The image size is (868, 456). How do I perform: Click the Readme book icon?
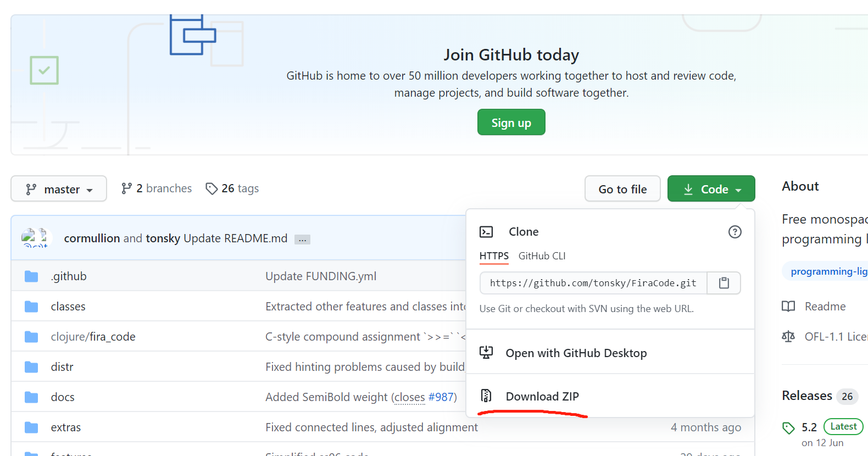pos(788,307)
